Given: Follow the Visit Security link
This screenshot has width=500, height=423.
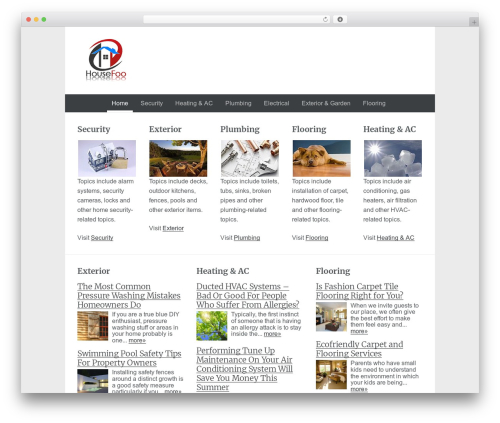Looking at the screenshot, I should pos(102,238).
